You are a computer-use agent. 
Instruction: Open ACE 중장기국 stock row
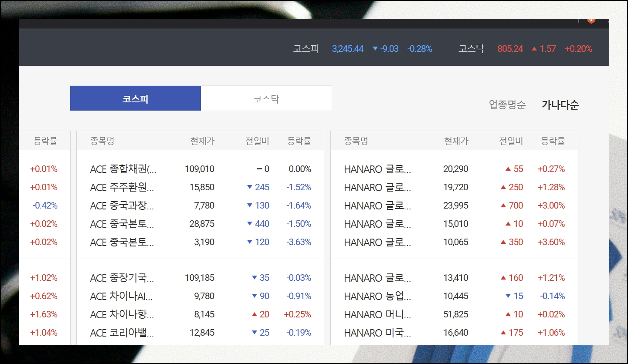click(x=200, y=278)
